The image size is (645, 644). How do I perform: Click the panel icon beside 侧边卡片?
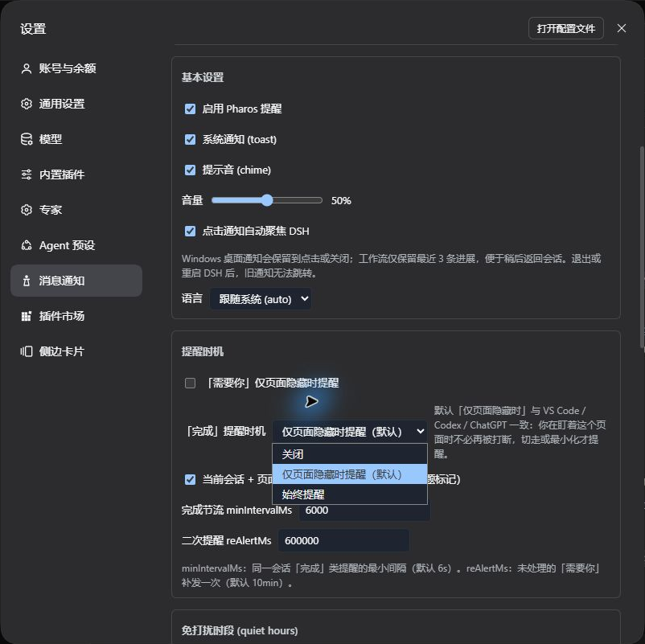27,351
